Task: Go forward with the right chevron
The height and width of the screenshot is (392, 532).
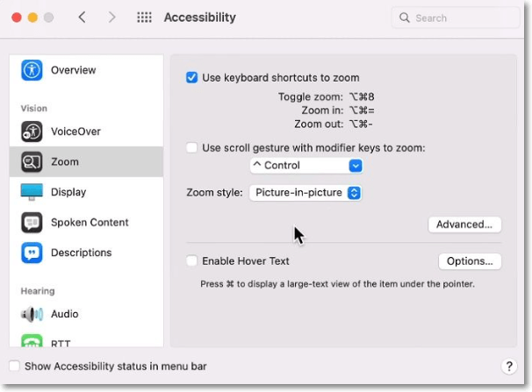Action: point(111,17)
